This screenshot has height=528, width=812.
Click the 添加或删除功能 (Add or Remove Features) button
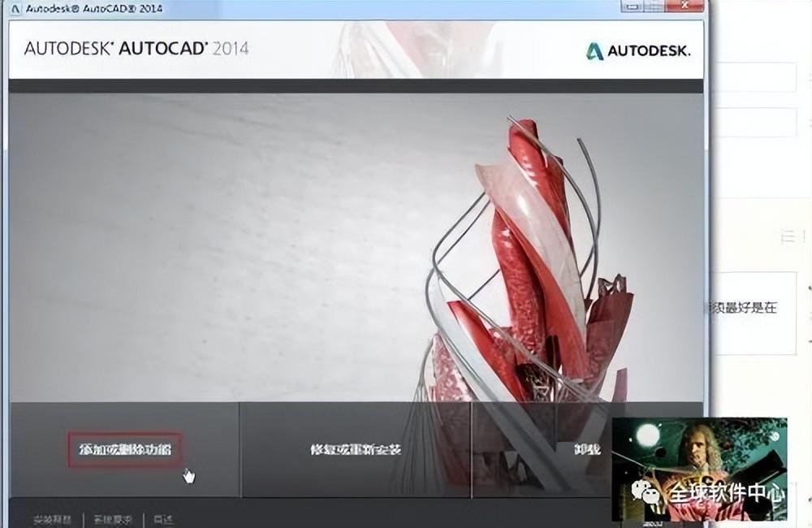pyautogui.click(x=125, y=449)
